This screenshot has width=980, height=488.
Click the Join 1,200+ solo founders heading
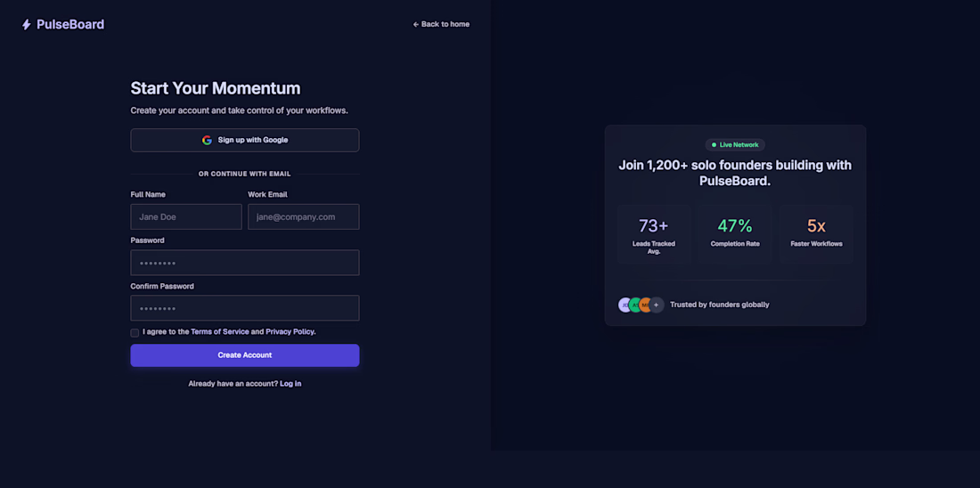[735, 173]
